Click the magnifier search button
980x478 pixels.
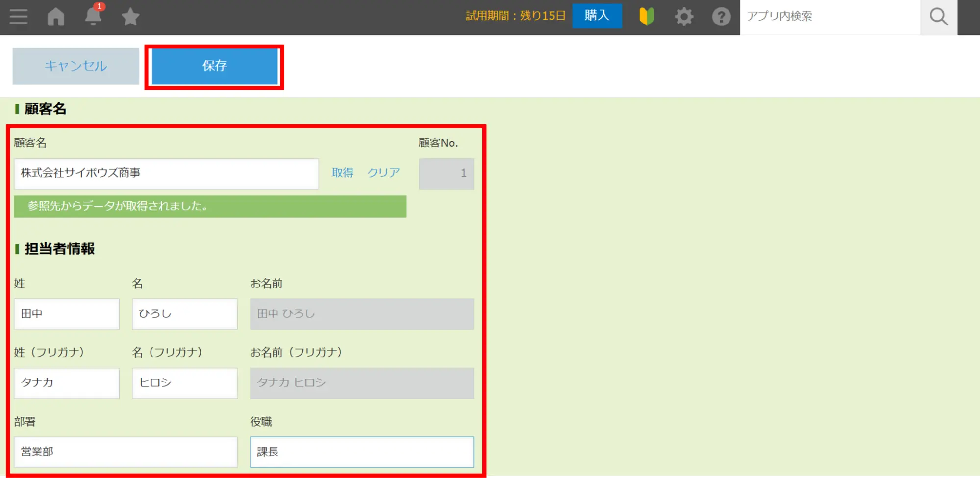[938, 17]
